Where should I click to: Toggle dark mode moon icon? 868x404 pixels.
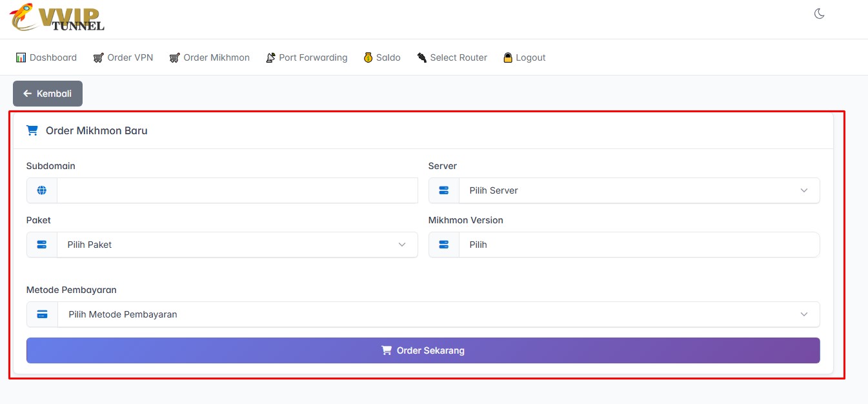(819, 14)
